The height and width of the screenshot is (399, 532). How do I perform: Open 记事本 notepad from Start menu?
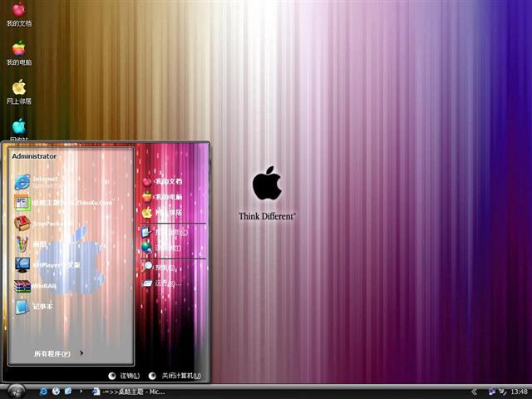(x=33, y=307)
